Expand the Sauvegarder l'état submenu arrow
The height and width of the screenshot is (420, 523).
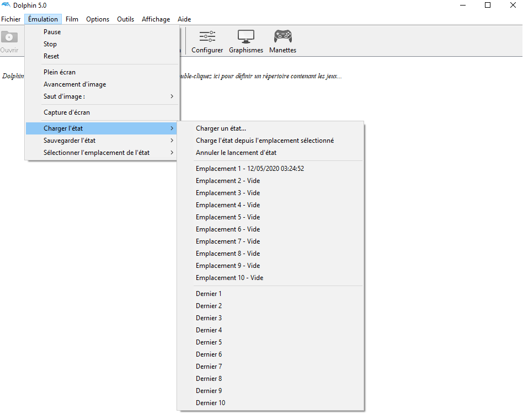[172, 141]
